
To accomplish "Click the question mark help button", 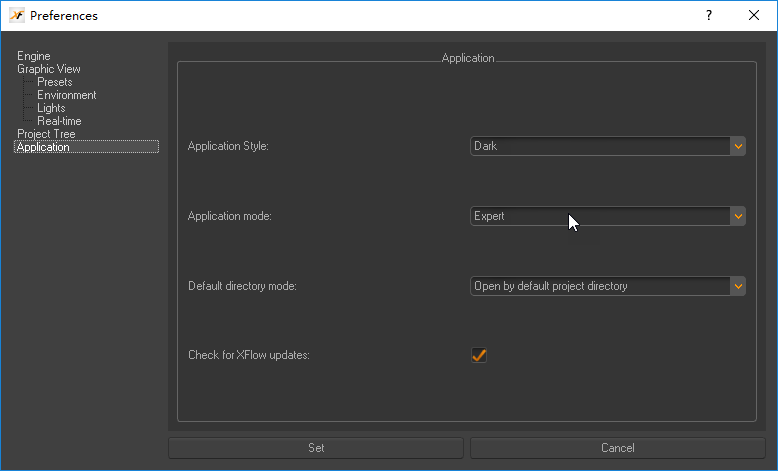I will [x=708, y=15].
